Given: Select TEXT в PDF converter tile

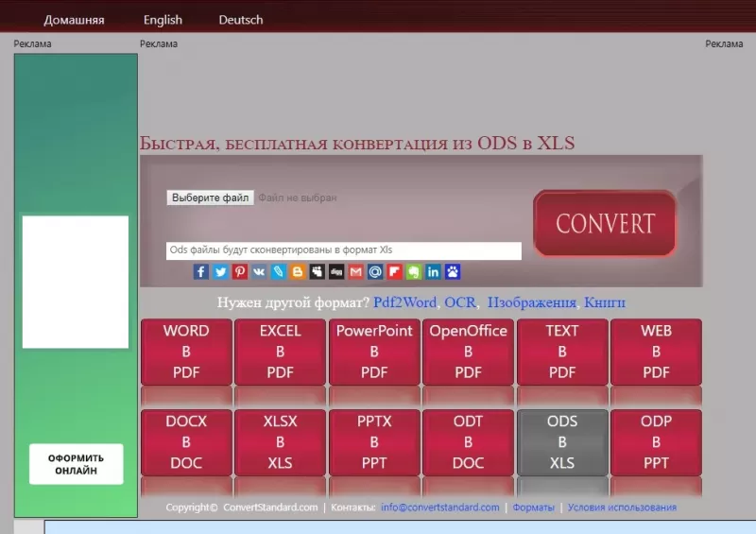Looking at the screenshot, I should point(562,352).
